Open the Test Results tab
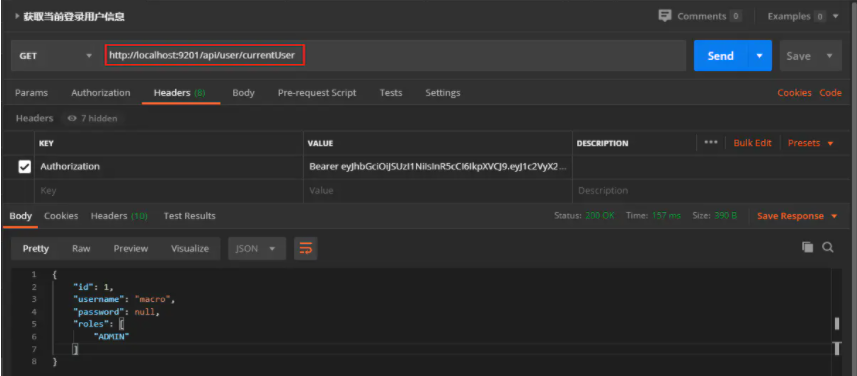This screenshot has width=857, height=376. pyautogui.click(x=190, y=216)
